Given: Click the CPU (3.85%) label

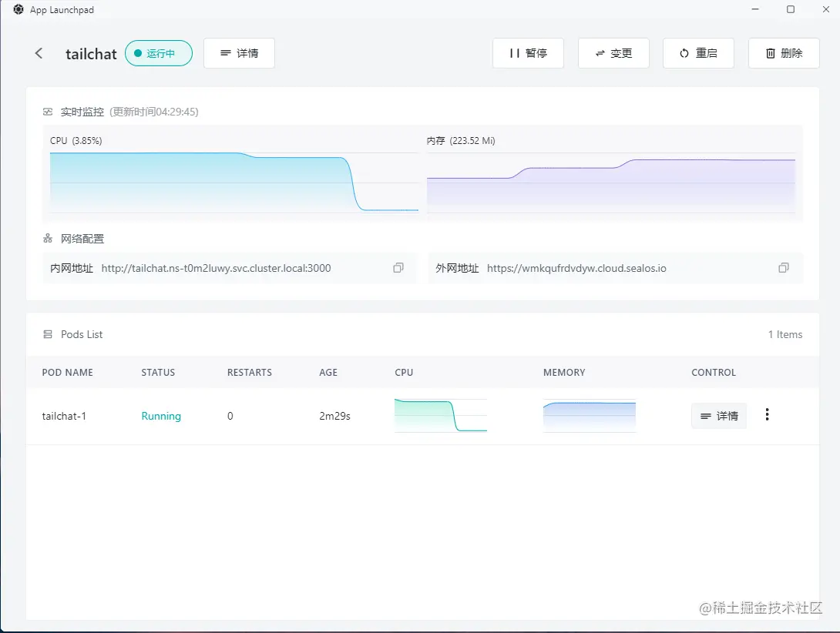Looking at the screenshot, I should [x=76, y=141].
